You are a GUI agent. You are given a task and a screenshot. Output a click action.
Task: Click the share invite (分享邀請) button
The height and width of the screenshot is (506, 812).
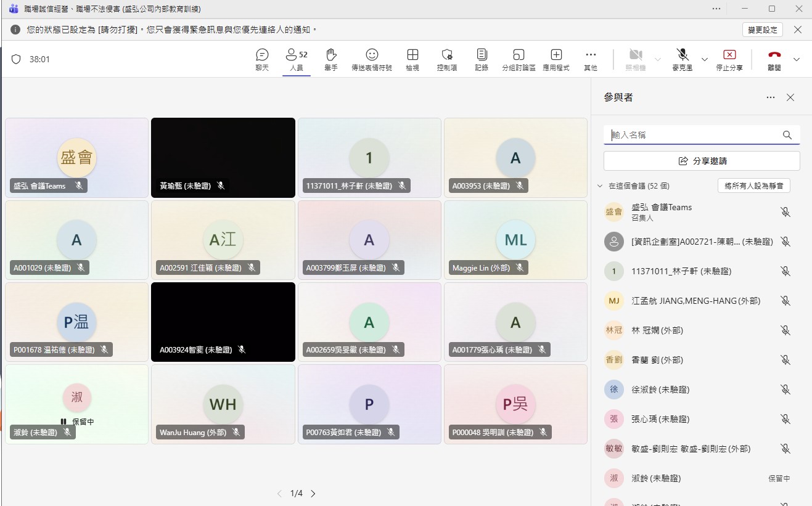click(702, 161)
